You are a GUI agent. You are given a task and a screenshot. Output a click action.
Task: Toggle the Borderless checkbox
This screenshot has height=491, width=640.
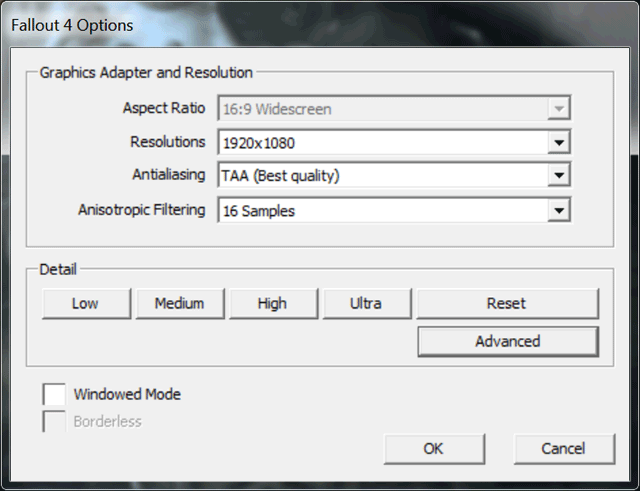tap(54, 422)
